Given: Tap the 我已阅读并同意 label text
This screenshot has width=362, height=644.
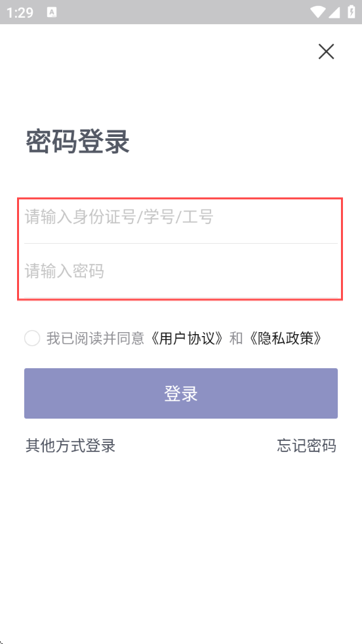Looking at the screenshot, I should (x=95, y=338).
